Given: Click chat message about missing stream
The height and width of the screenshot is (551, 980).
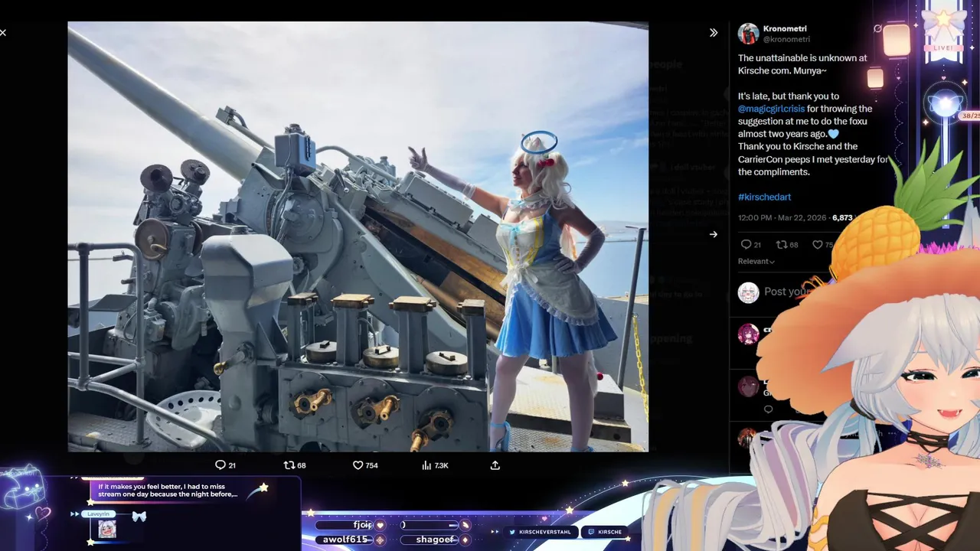Looking at the screenshot, I should click(168, 490).
